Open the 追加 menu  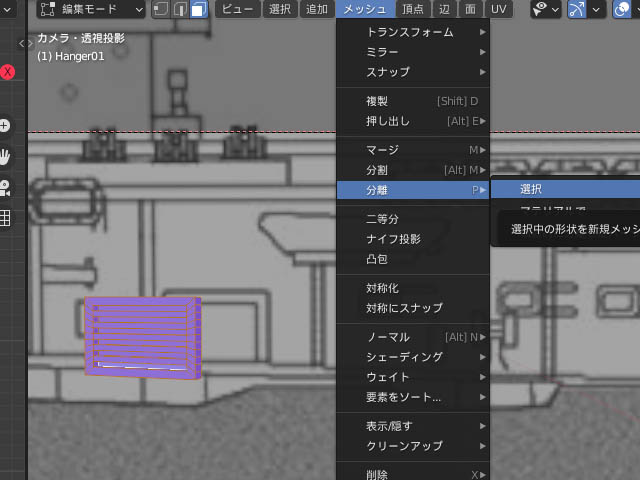point(317,9)
